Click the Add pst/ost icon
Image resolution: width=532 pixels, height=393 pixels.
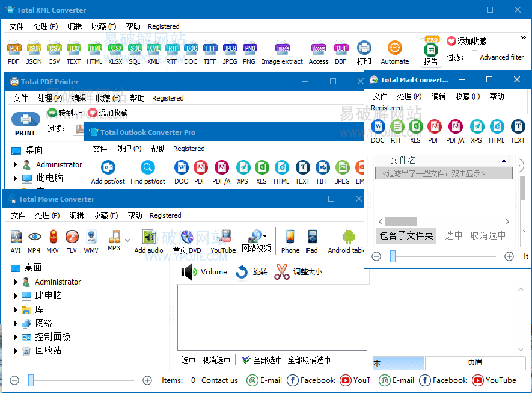pos(108,168)
